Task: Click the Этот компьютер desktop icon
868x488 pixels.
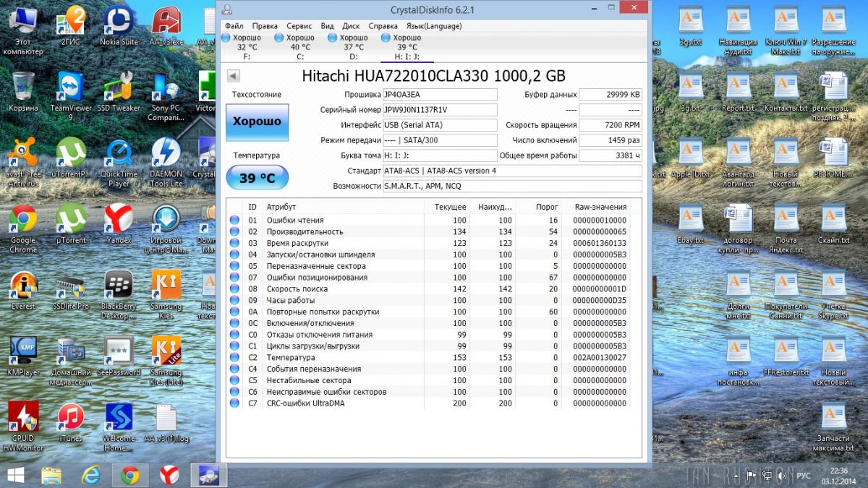Action: pos(23,30)
